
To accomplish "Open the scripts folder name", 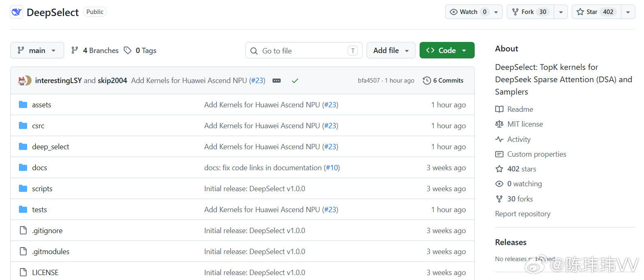I will [x=42, y=189].
